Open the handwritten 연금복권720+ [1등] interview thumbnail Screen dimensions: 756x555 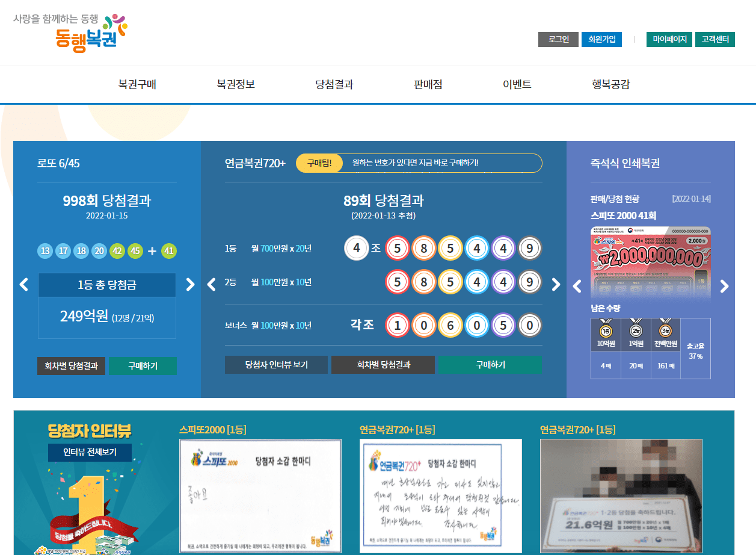[x=441, y=496]
